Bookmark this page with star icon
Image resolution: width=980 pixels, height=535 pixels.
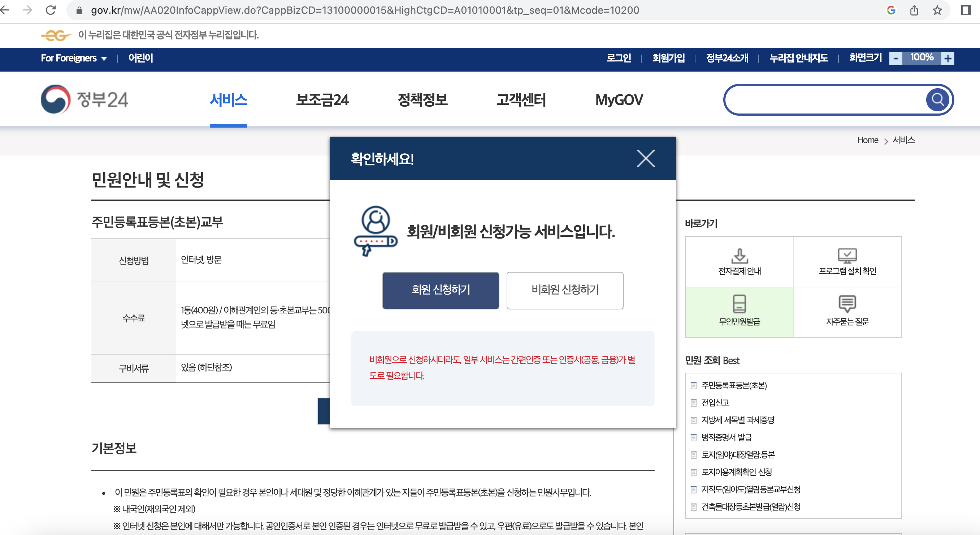click(x=937, y=10)
